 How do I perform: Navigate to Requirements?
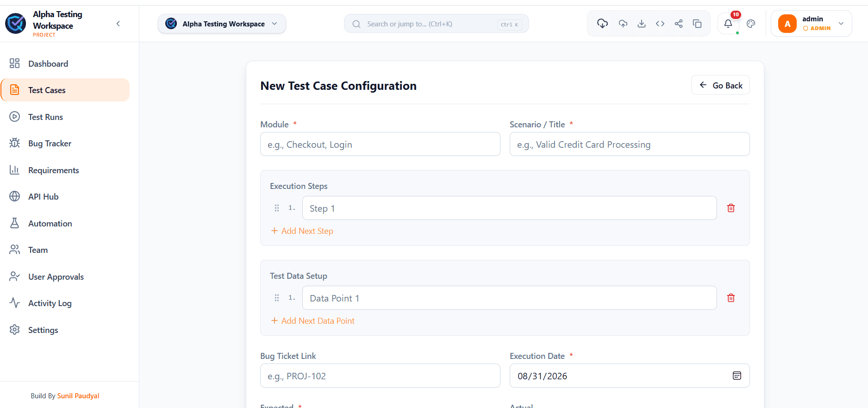65,170
